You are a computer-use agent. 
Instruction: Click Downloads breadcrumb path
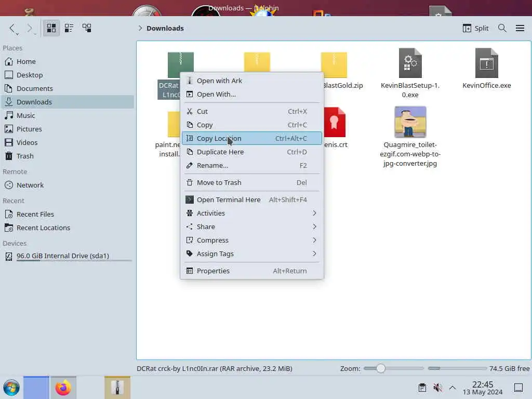(165, 28)
